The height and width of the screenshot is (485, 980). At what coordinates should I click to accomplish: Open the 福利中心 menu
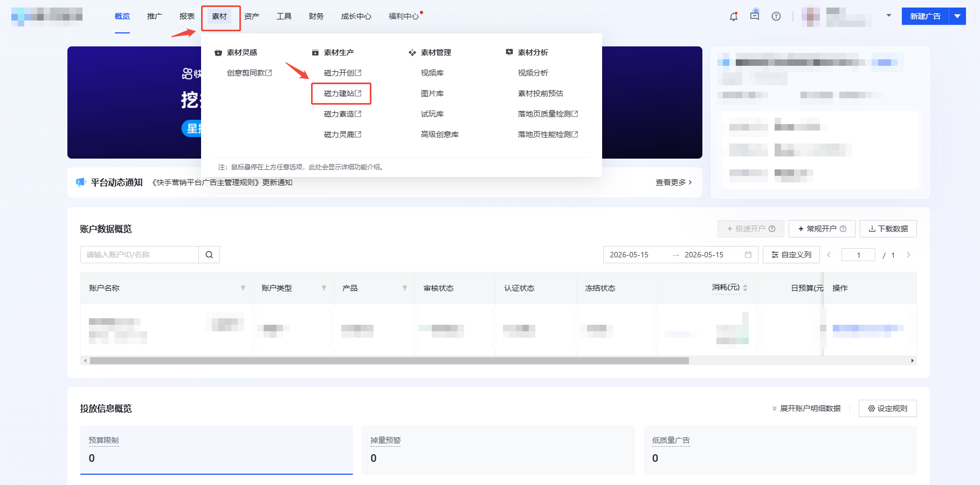[404, 16]
